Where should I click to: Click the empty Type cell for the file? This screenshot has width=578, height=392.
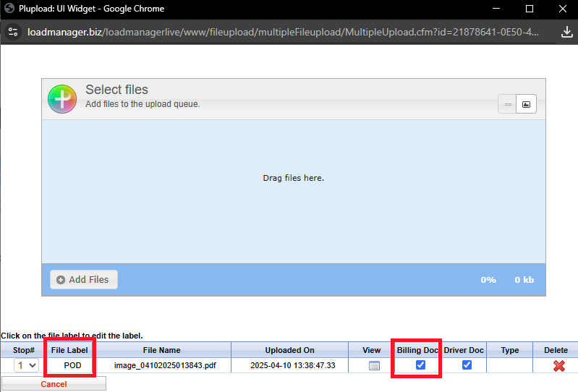tap(510, 366)
